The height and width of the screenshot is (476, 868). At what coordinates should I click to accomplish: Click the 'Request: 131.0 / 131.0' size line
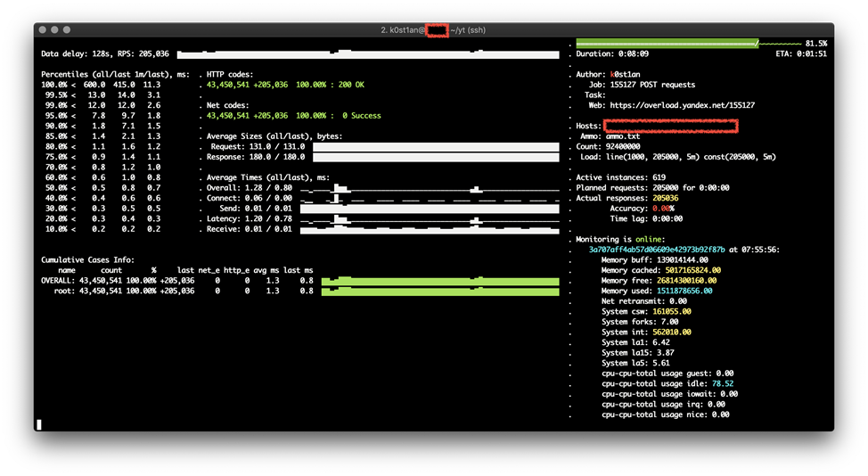click(x=258, y=147)
